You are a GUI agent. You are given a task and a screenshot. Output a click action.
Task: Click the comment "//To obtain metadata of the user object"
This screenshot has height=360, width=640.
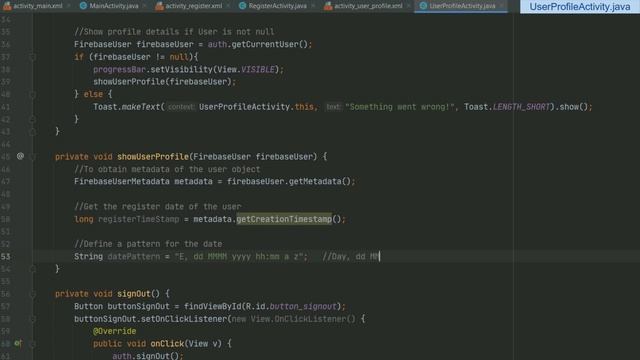167,169
